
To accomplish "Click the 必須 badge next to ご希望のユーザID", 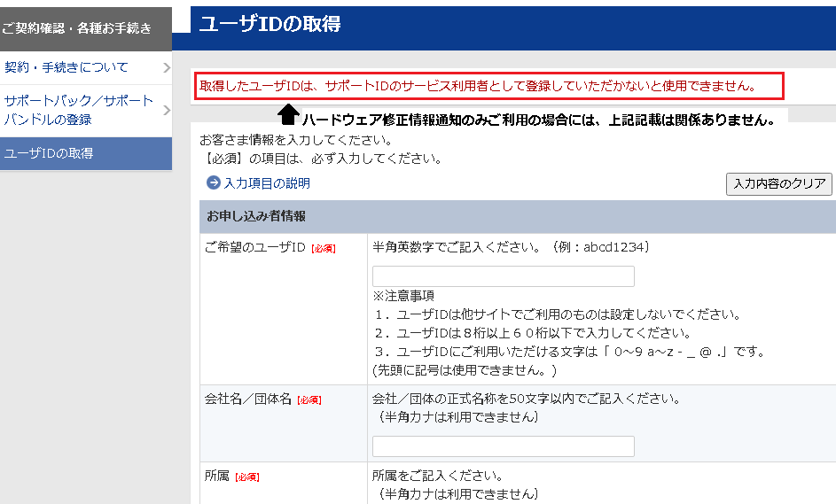I will [x=323, y=249].
